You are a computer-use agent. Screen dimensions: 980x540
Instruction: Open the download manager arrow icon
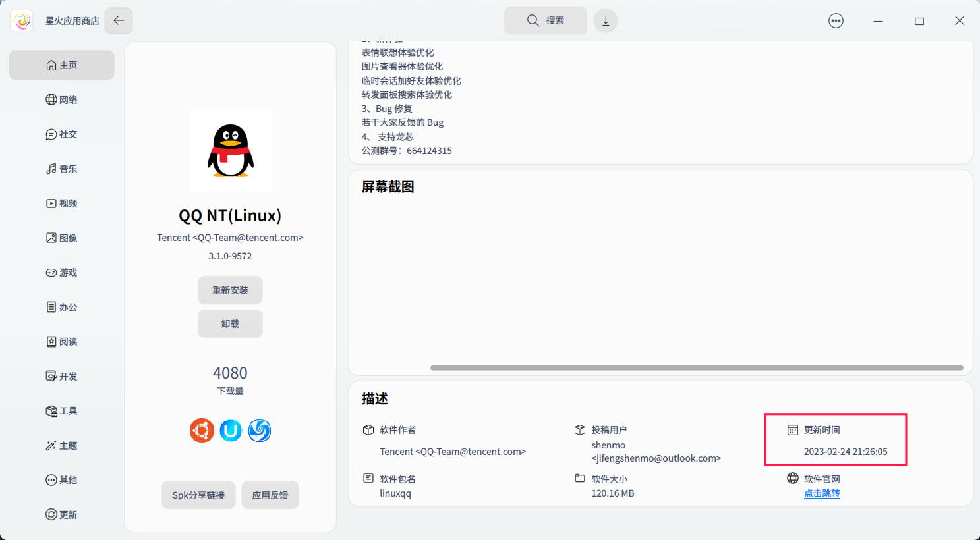(x=606, y=20)
